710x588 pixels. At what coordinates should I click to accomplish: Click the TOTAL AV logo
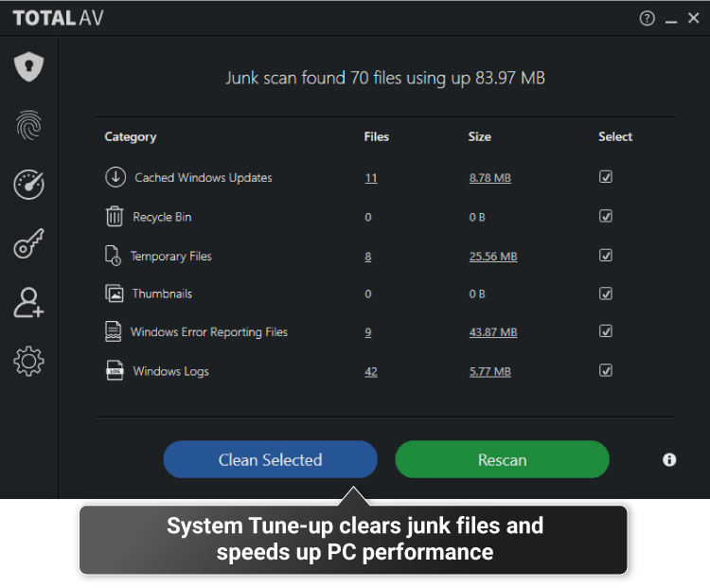pos(59,19)
